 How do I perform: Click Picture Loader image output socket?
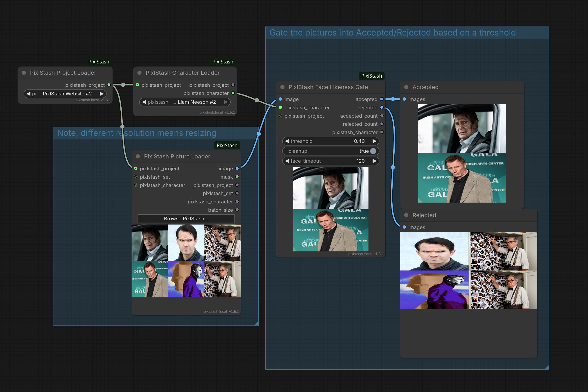tap(237, 169)
